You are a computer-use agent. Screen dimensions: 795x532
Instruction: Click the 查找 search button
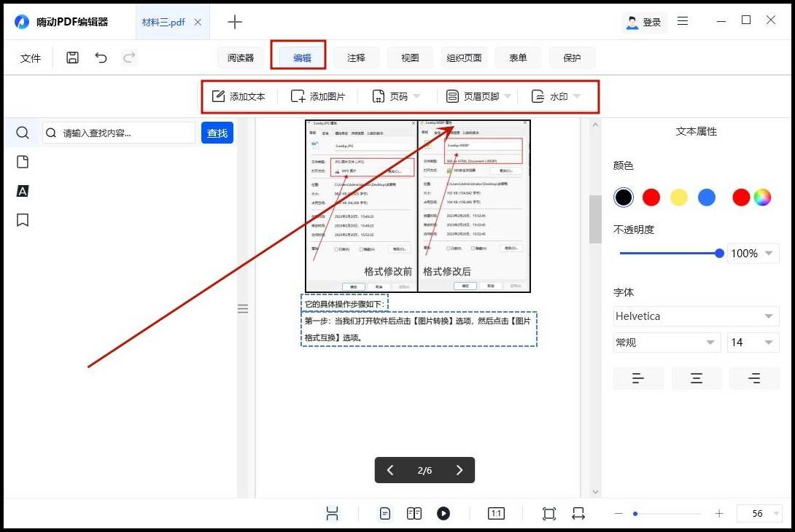pos(217,133)
